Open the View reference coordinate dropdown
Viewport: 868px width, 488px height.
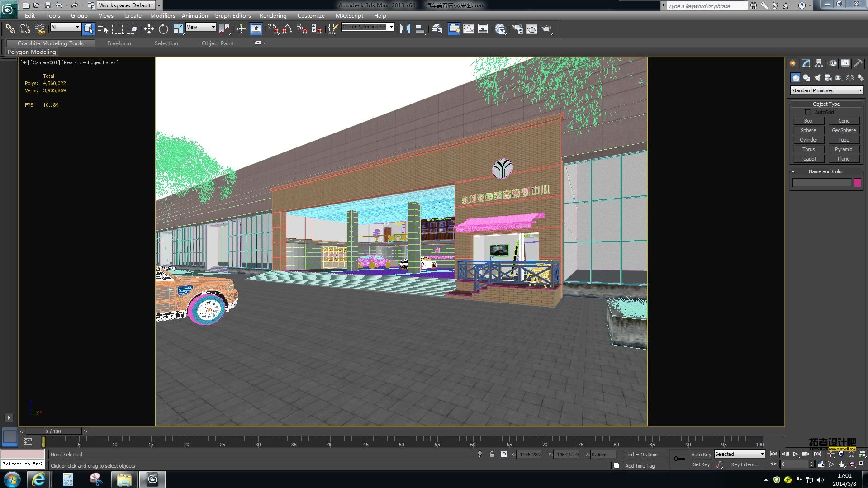pyautogui.click(x=201, y=27)
